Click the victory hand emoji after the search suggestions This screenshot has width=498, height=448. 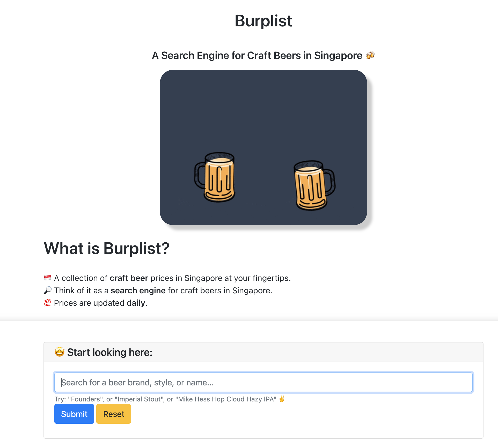click(x=282, y=399)
